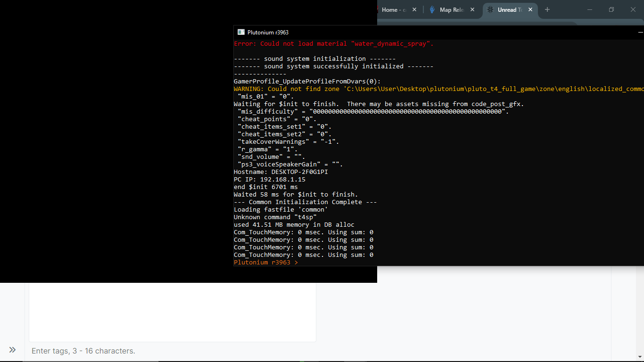This screenshot has width=644, height=362.
Task: Close the "Home" browser tab
Action: 414,9
